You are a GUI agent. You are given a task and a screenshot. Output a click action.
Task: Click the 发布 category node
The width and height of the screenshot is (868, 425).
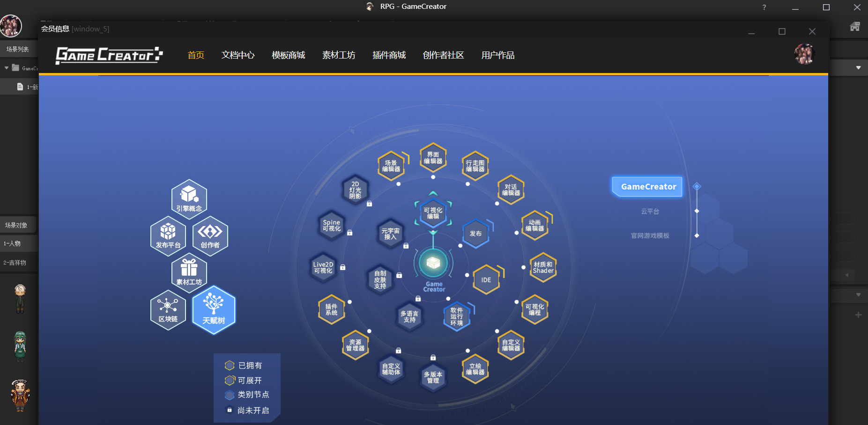point(476,233)
